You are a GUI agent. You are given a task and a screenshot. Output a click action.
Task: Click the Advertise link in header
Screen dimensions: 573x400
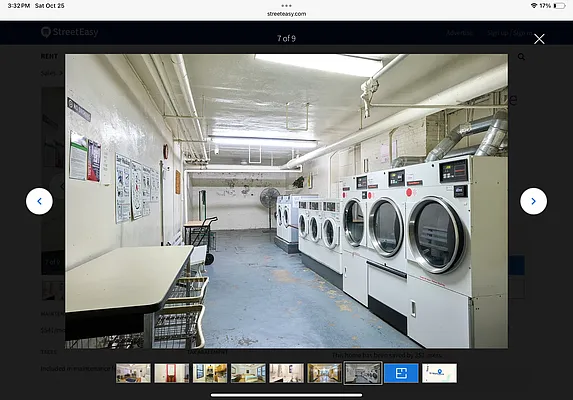460,33
